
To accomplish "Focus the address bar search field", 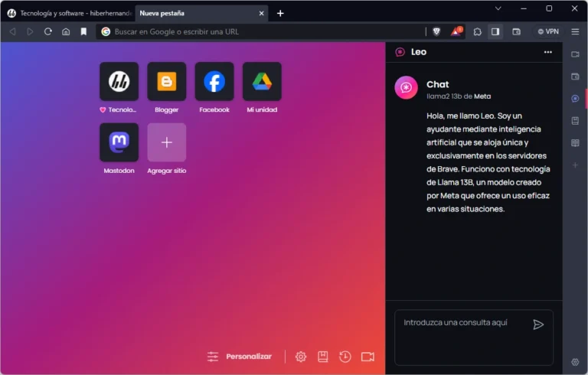I will click(260, 31).
